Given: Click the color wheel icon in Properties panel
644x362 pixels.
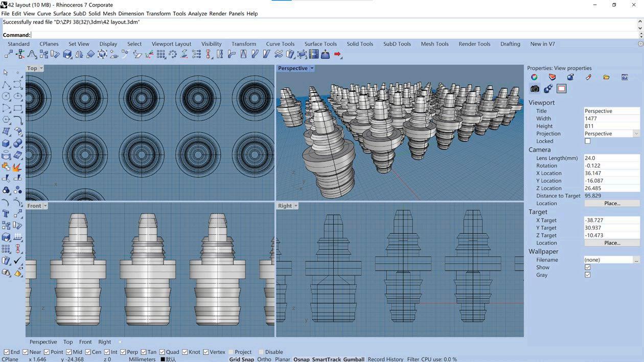Looking at the screenshot, I should [534, 77].
